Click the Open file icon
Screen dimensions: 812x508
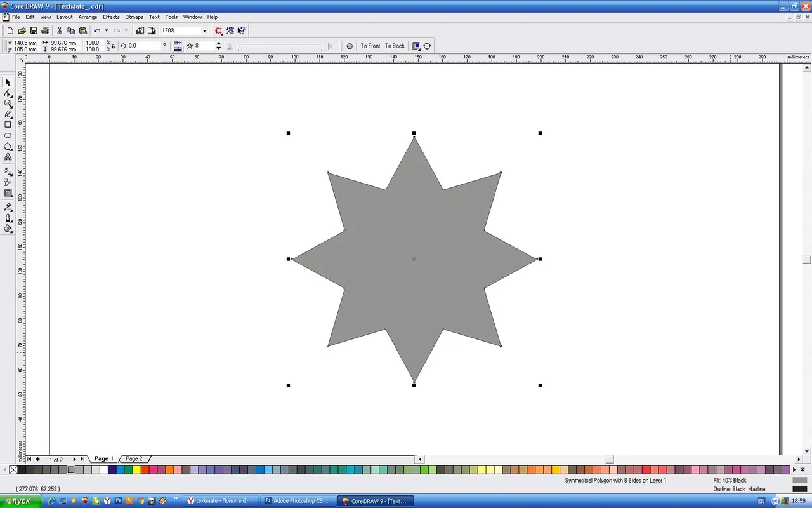(22, 30)
